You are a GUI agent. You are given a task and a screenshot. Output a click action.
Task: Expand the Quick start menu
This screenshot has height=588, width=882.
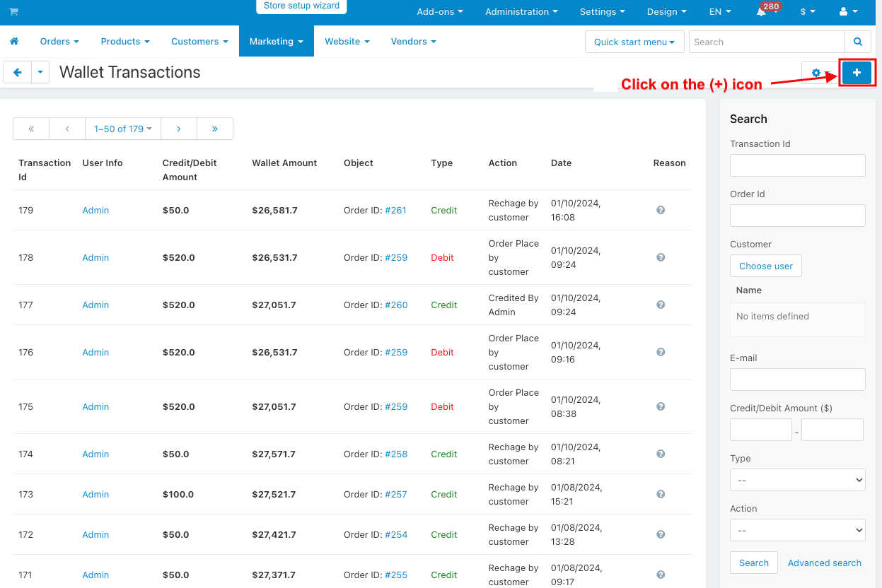[634, 42]
